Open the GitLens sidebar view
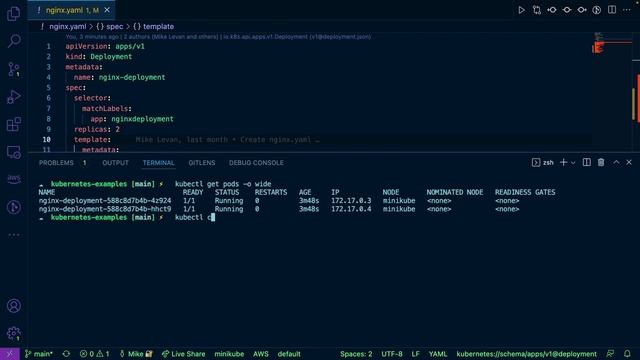The height and width of the screenshot is (360, 640). [x=13, y=207]
